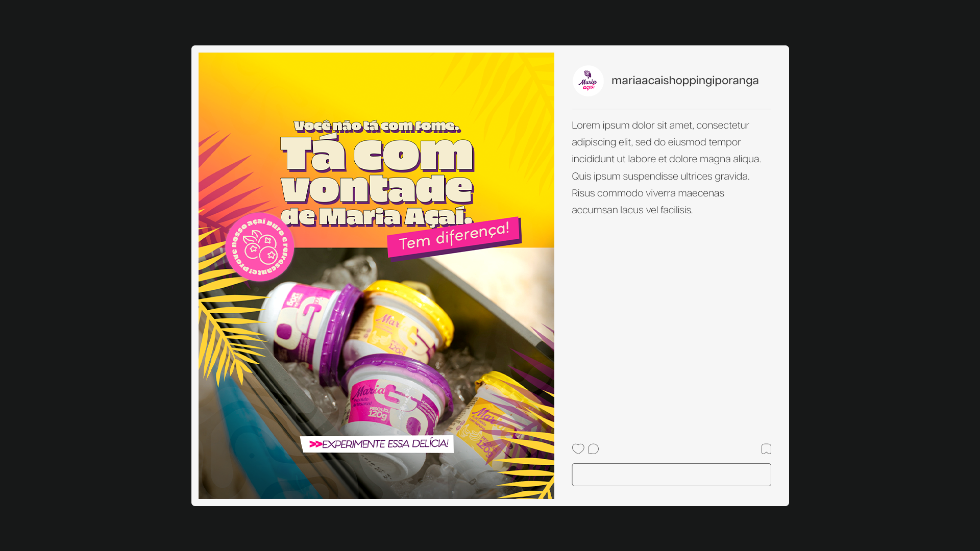This screenshot has width=980, height=551.
Task: Click the 'Você não tá com fome.' text
Action: tap(377, 126)
